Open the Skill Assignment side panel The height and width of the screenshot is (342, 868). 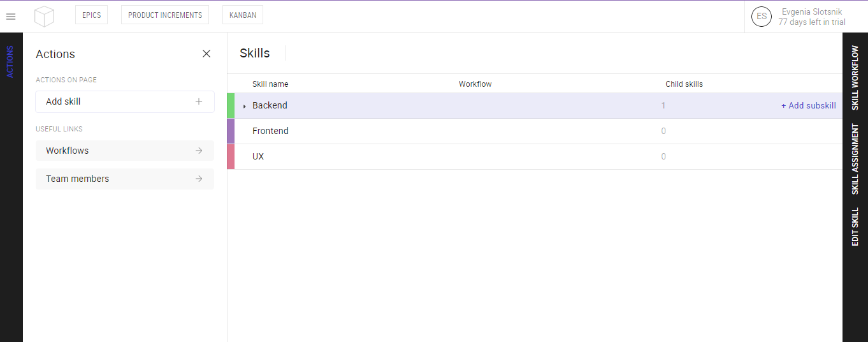pos(855,159)
